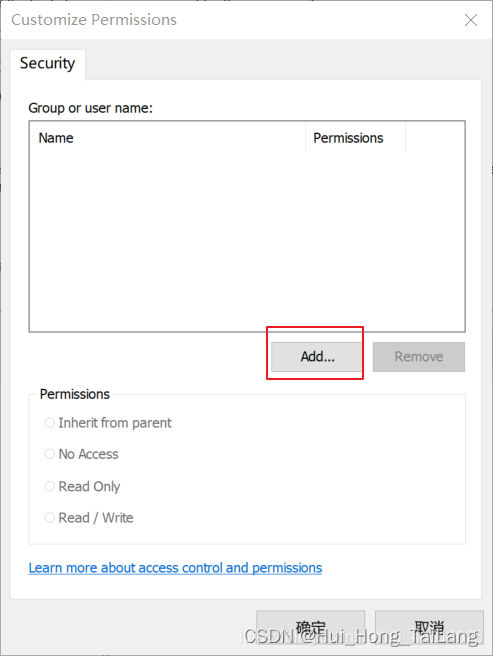
Task: Click the 'Group or user name:' label
Action: 90,108
